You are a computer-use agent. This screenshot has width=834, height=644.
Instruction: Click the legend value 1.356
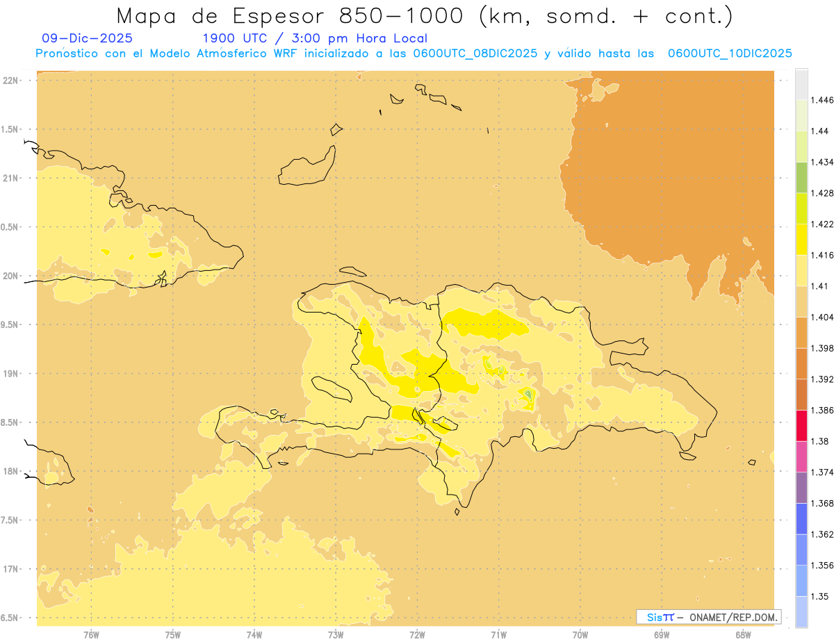click(821, 565)
